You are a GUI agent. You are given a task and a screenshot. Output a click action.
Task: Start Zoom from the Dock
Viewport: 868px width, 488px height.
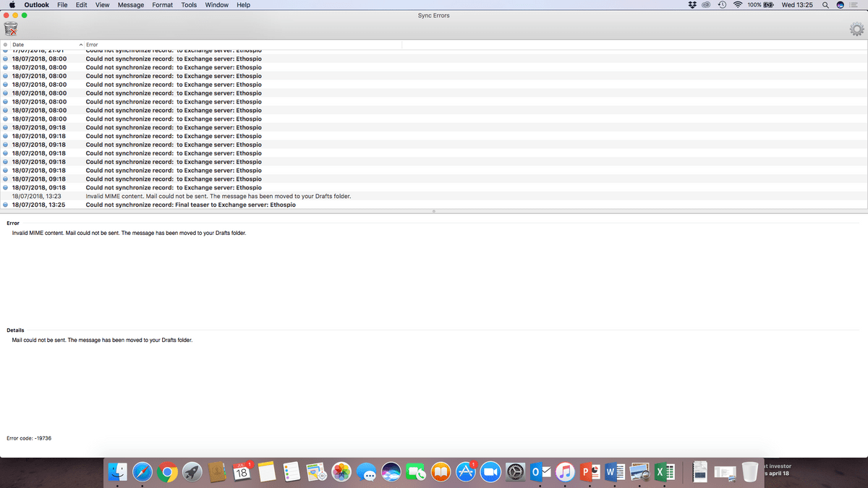[x=490, y=471]
